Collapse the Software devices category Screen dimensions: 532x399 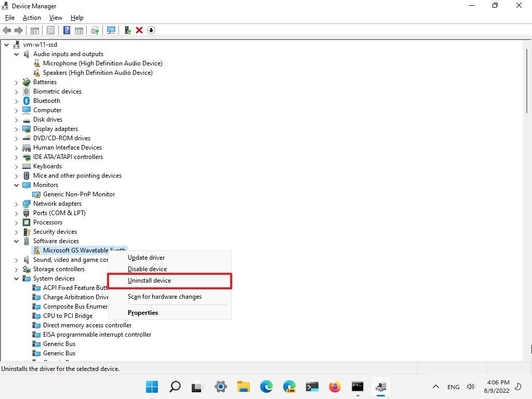(16, 241)
